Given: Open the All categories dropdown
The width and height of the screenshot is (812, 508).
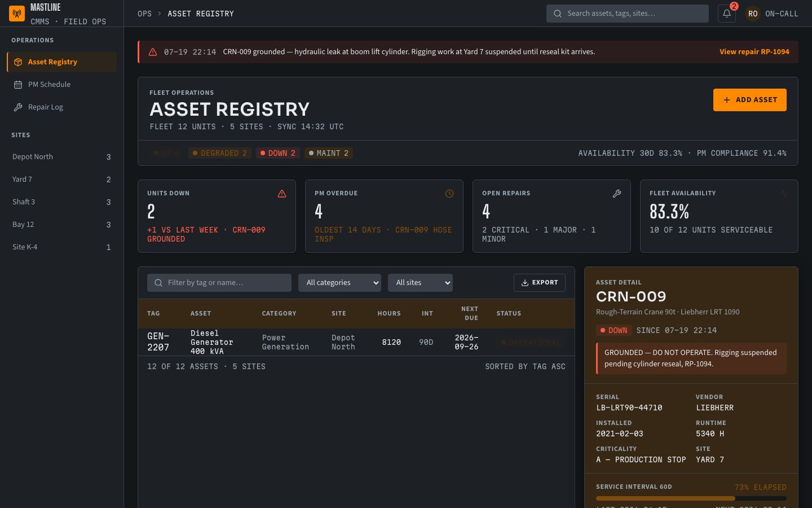Looking at the screenshot, I should click(339, 283).
